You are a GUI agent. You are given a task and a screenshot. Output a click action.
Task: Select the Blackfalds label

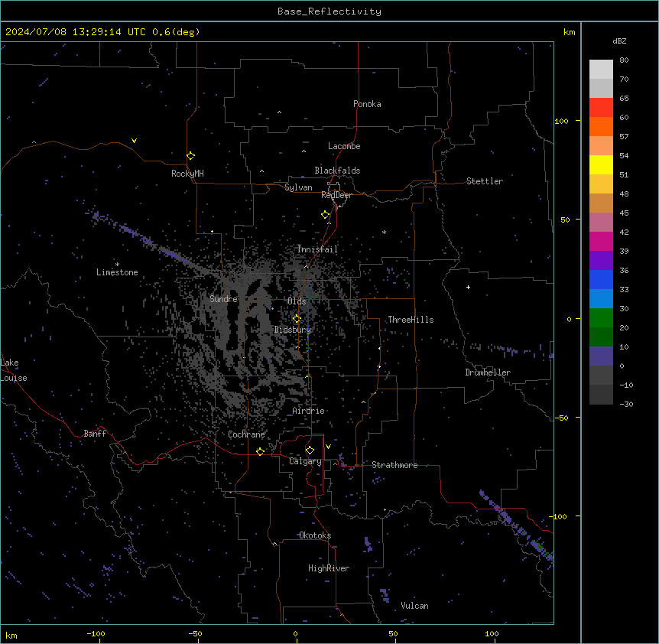[x=337, y=171]
